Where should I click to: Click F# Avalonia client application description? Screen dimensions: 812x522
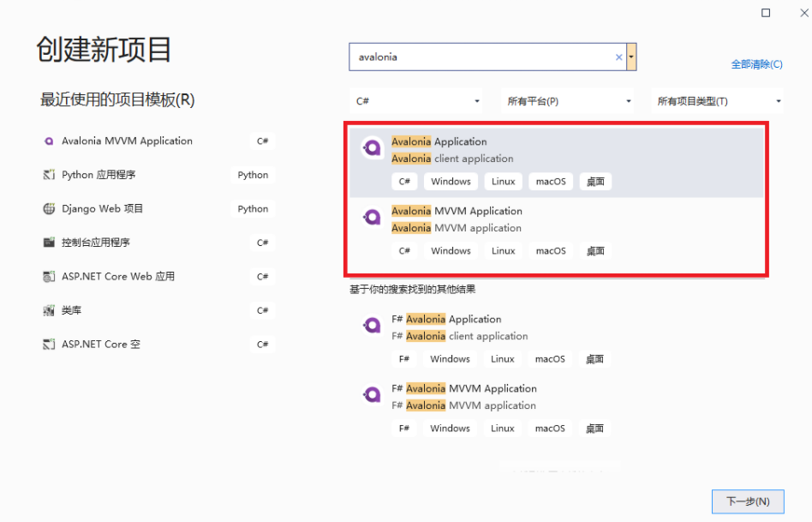(459, 336)
